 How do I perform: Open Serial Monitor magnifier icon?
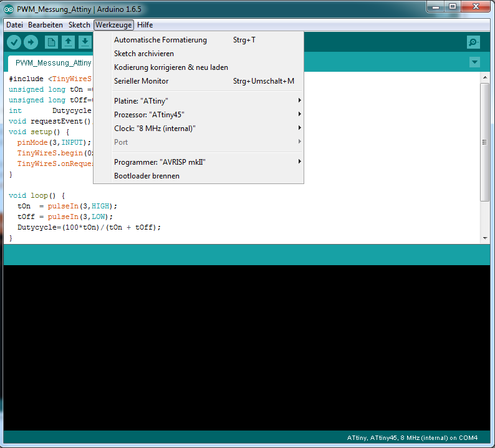473,42
